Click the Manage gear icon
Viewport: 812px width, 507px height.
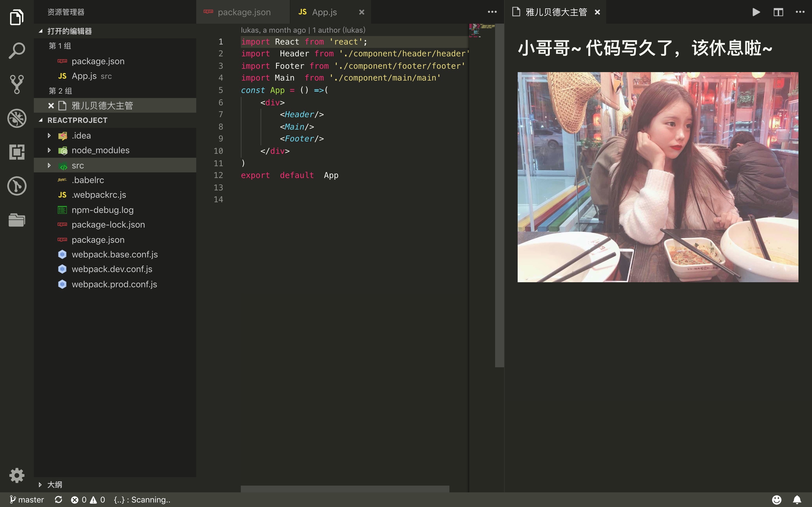click(17, 475)
